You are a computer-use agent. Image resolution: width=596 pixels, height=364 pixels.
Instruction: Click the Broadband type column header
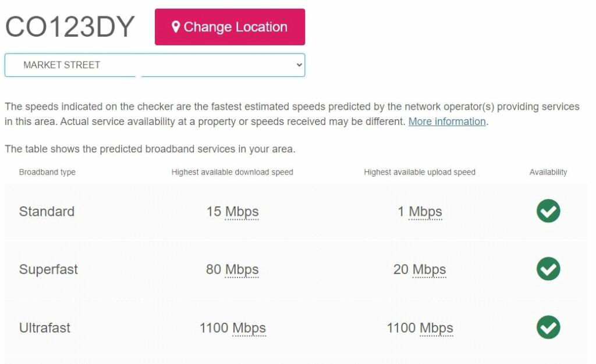tap(47, 172)
